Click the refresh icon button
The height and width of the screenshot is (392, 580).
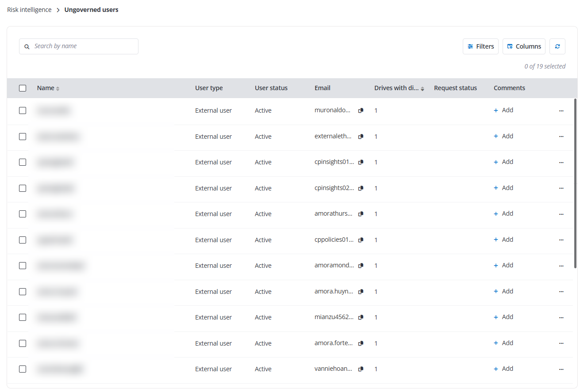pos(557,46)
